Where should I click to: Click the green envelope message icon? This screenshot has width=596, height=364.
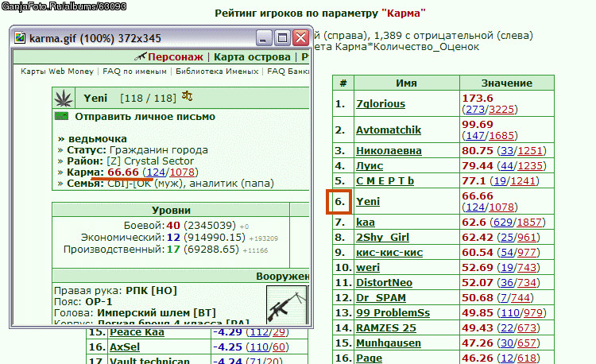point(61,116)
